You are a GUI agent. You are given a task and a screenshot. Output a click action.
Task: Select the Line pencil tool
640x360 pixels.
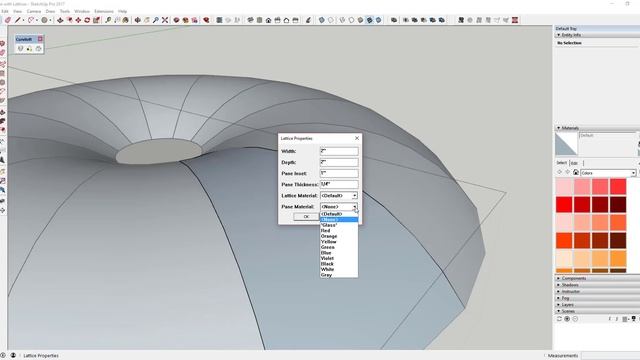tap(18, 20)
